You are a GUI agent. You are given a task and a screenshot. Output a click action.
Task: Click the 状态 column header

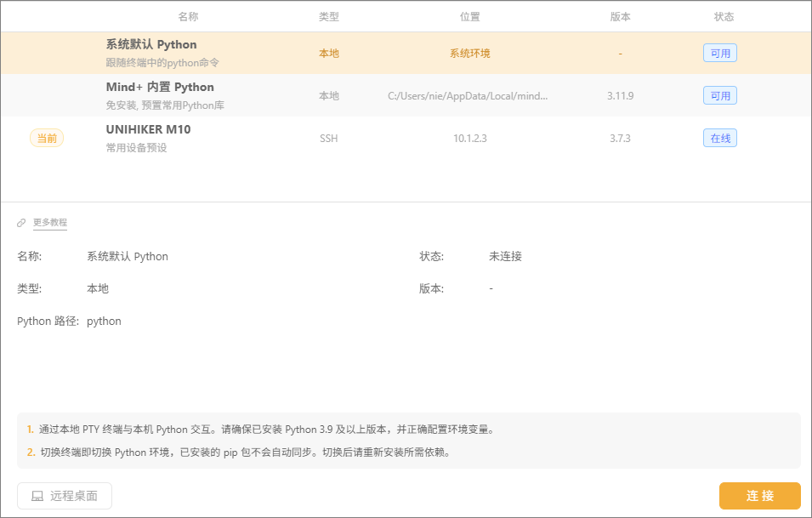pyautogui.click(x=724, y=16)
